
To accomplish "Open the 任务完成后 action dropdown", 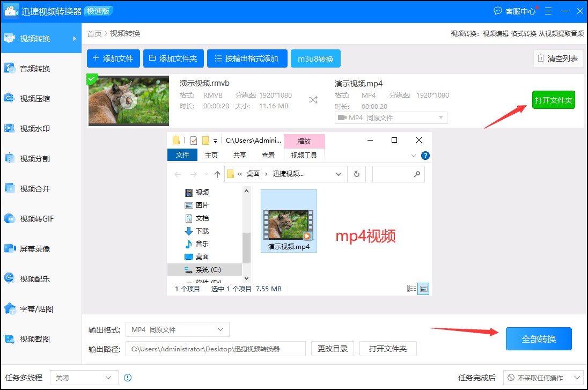I will coord(542,378).
